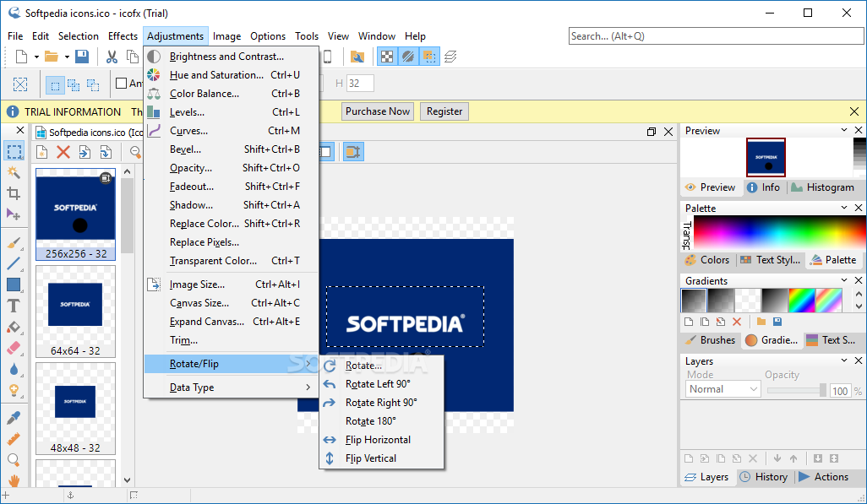
Task: Click the Search (Alt+Q) input field
Action: [716, 36]
